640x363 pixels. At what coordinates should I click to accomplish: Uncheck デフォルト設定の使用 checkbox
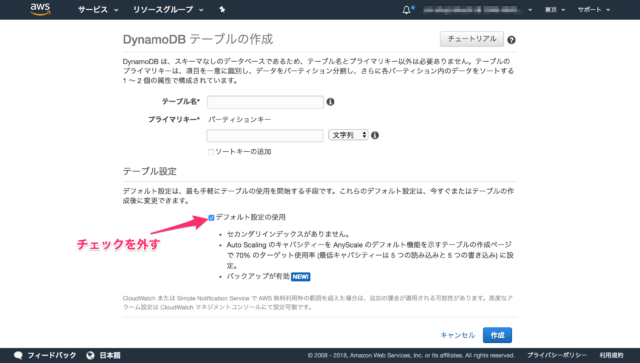click(211, 218)
